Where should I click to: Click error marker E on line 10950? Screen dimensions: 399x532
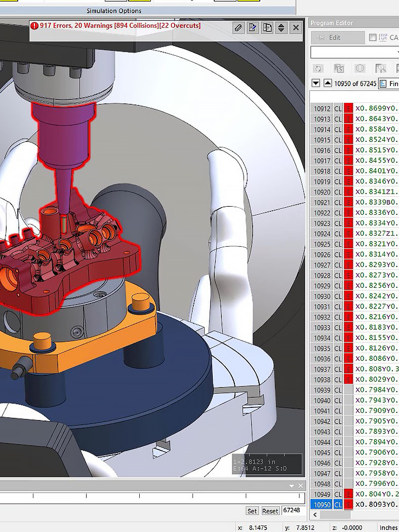348,505
